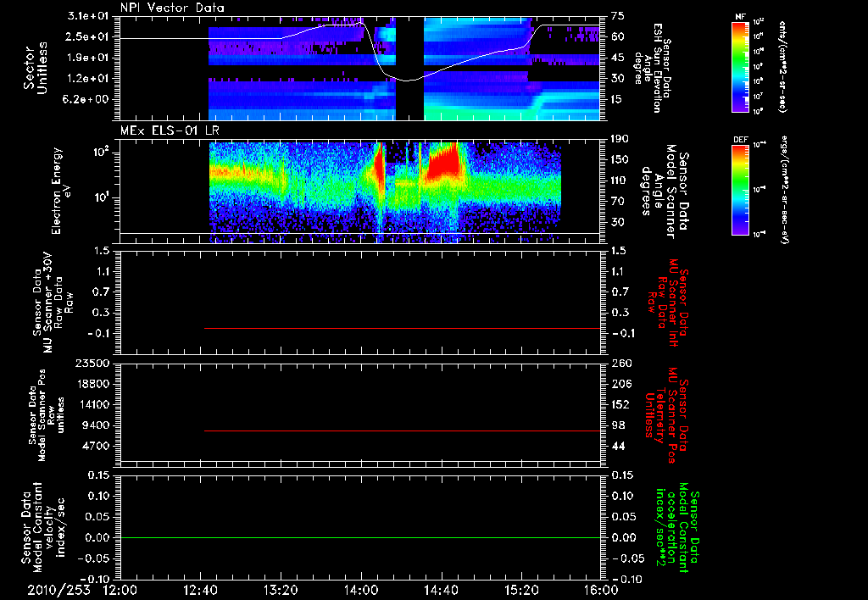Click the "Sector Unitless" axis label
The width and height of the screenshot is (868, 600).
(x=36, y=68)
